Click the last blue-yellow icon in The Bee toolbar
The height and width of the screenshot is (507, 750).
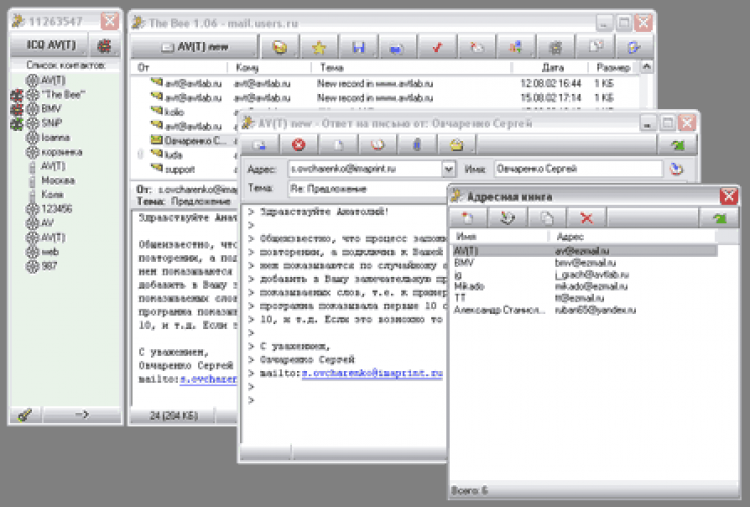pyautogui.click(x=634, y=47)
